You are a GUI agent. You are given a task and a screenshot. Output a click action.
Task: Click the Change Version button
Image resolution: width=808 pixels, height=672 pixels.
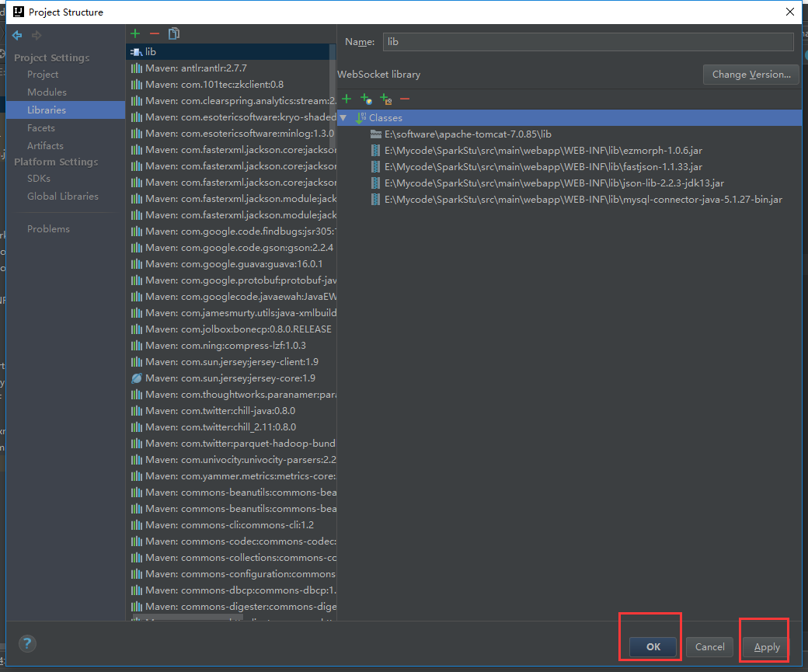point(751,75)
